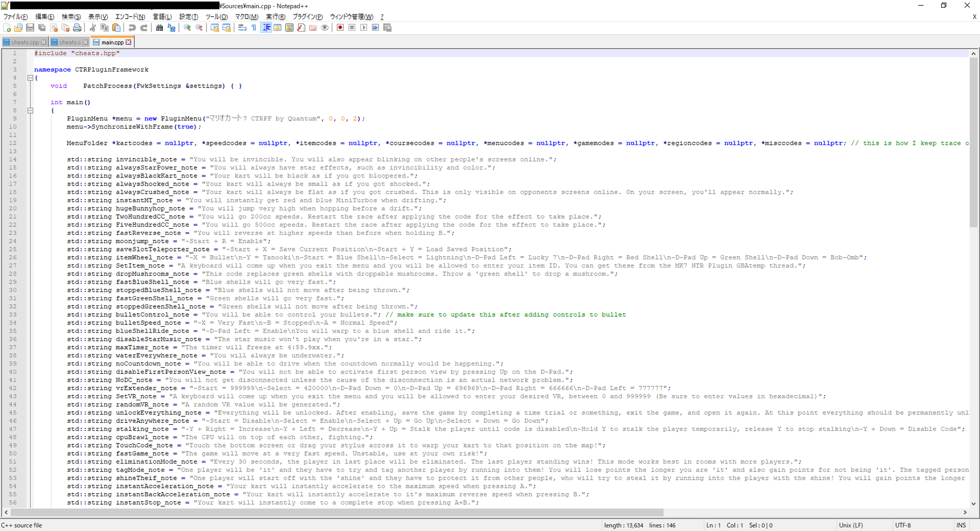
Task: Open Find with the binoculars icon
Action: [160, 28]
